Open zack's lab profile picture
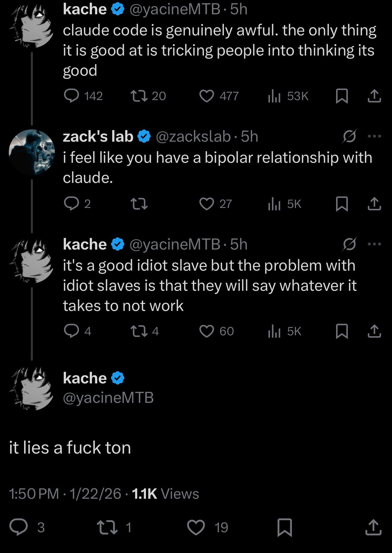This screenshot has height=553, width=392. coord(32,152)
